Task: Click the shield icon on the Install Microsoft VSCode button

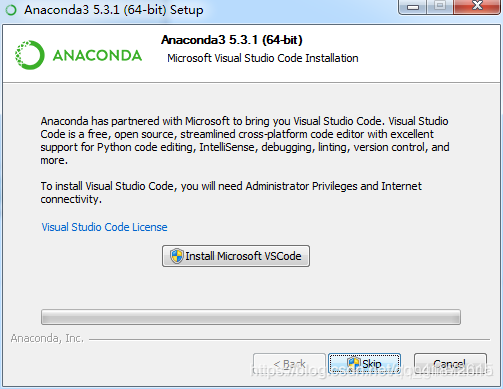Action: [x=176, y=256]
